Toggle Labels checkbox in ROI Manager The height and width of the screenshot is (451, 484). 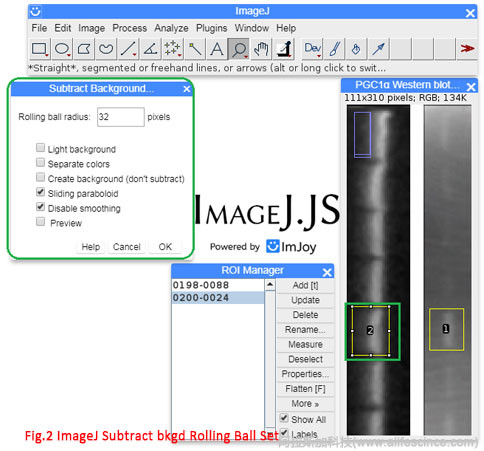coord(284,432)
